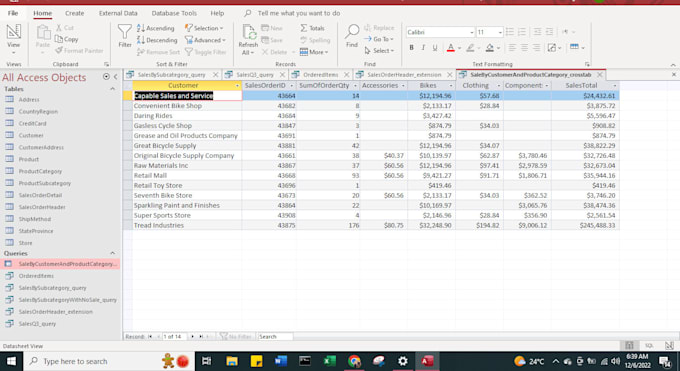The height and width of the screenshot is (371, 680).
Task: Open SalesQ3_query in navigation pane
Action: pos(37,324)
